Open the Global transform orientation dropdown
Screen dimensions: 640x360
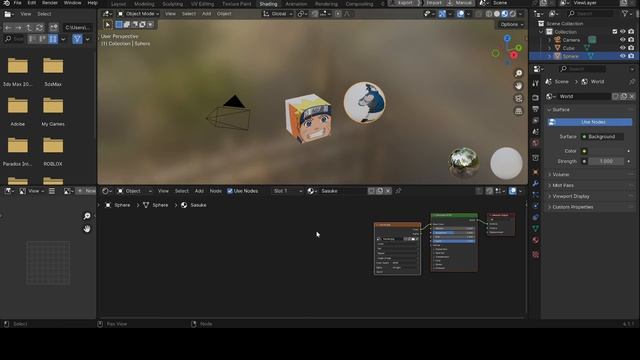[278, 13]
